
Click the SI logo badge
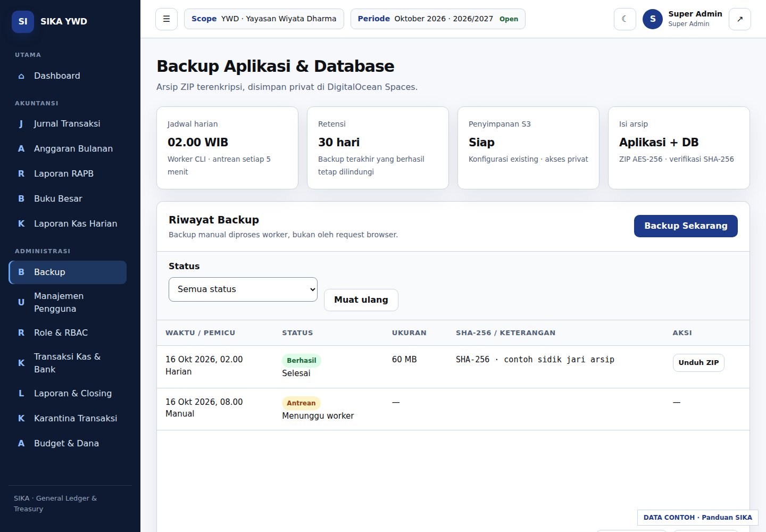point(23,22)
